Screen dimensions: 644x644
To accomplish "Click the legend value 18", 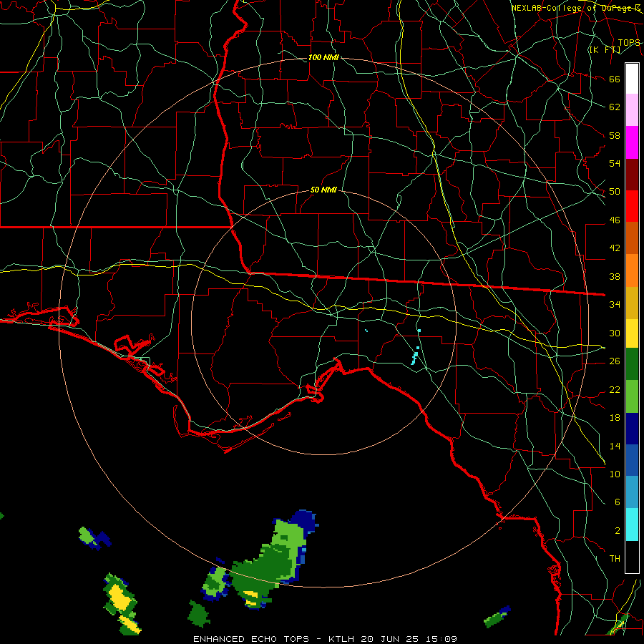I will click(615, 418).
